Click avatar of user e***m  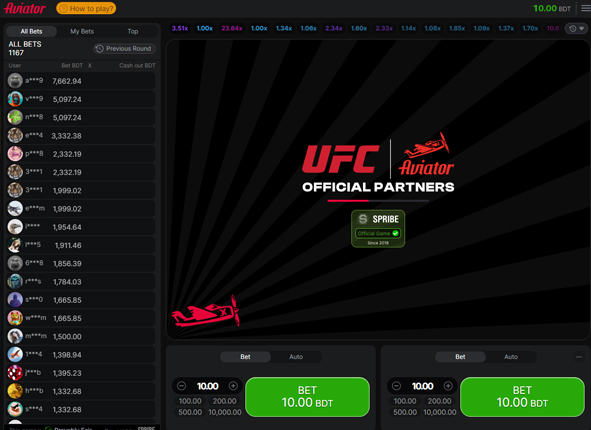15,208
